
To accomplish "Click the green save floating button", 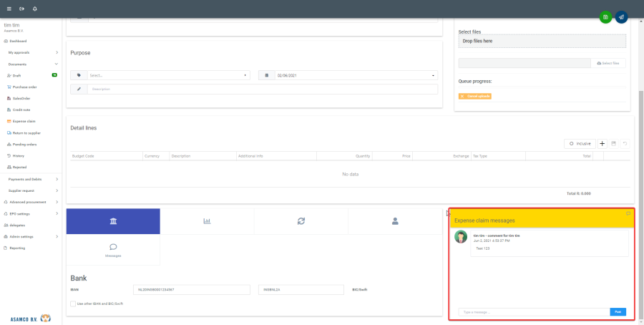I will tap(605, 17).
